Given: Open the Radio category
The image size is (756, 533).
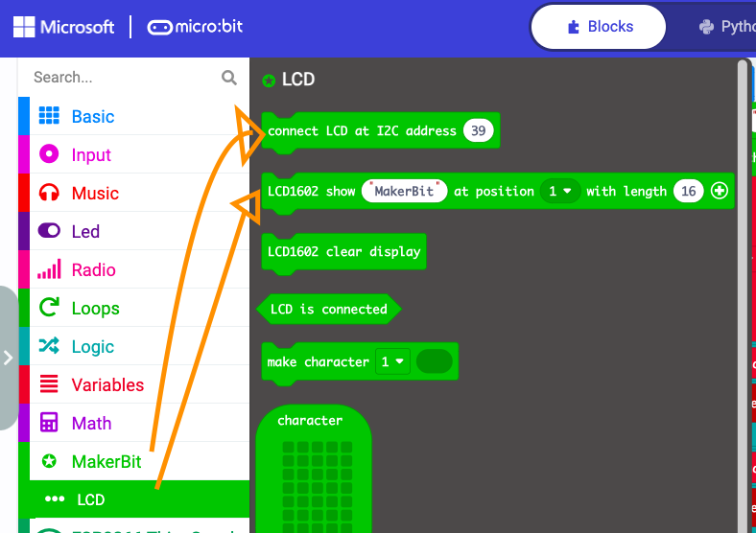Looking at the screenshot, I should point(134,269).
